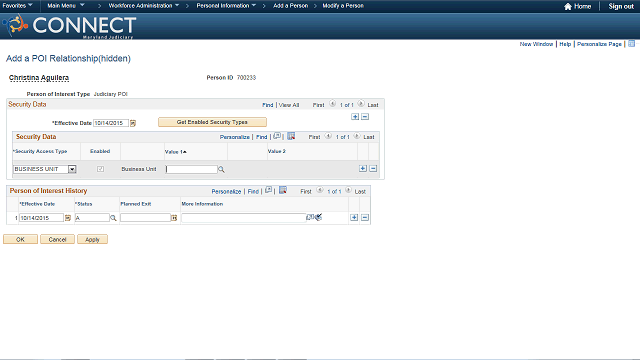Open the More Information spell-check icon
The height and width of the screenshot is (360, 640).
[318, 217]
